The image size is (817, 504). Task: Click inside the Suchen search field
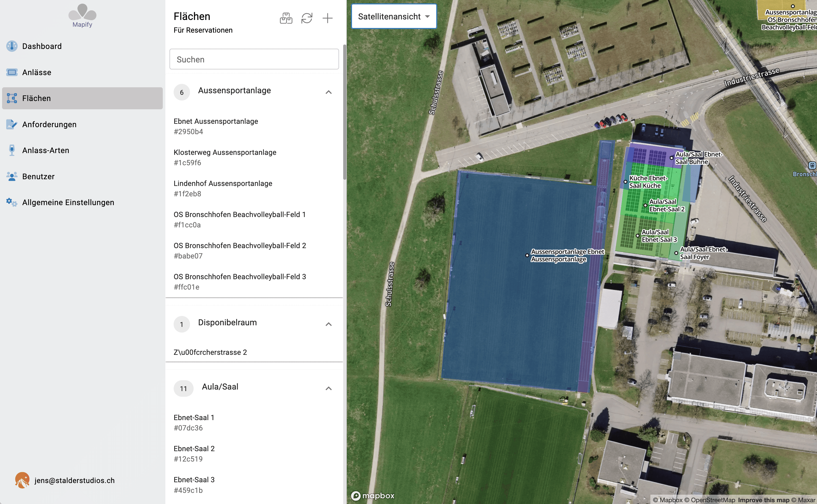tap(254, 59)
